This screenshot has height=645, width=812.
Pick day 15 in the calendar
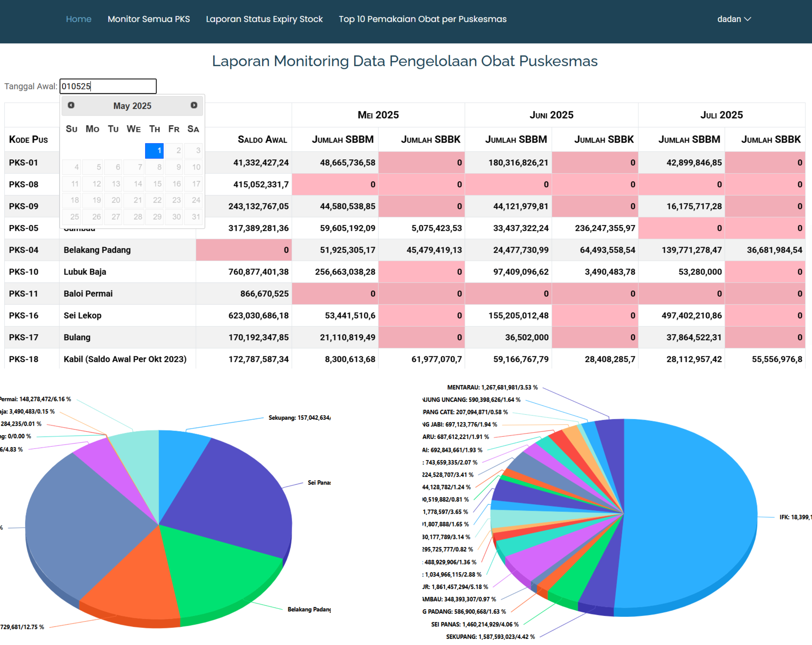tap(154, 184)
